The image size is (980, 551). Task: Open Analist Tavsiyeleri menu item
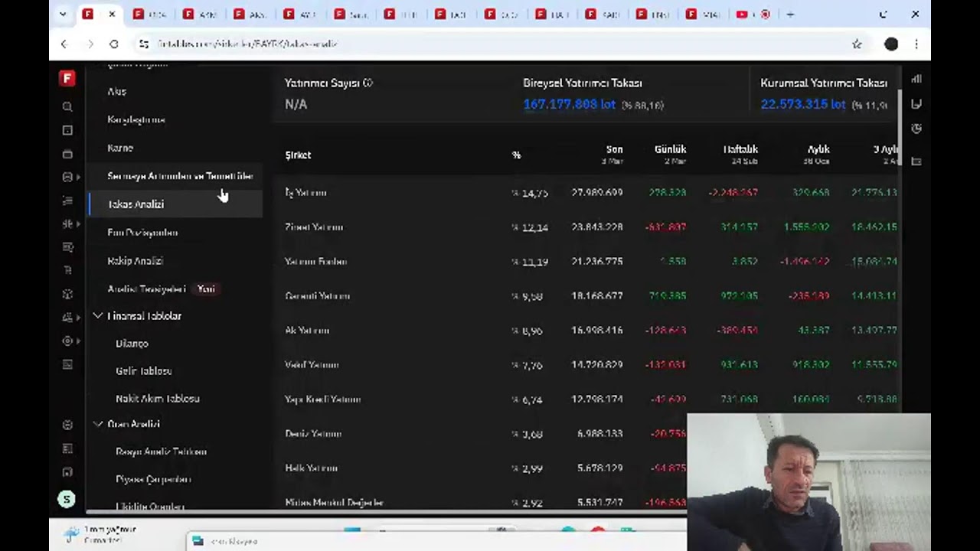(146, 289)
